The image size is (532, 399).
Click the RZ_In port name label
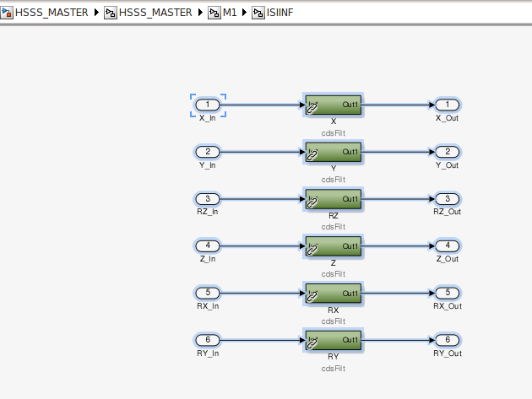(207, 212)
